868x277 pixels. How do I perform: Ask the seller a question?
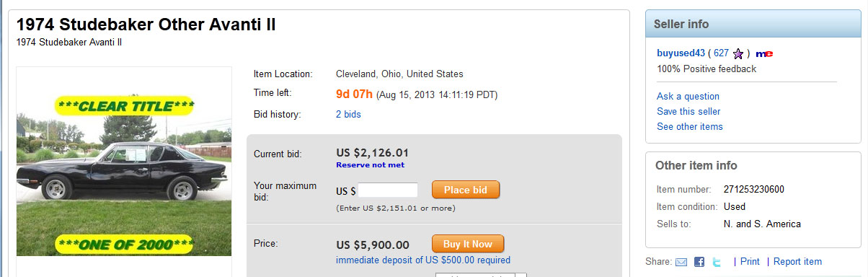[x=688, y=96]
